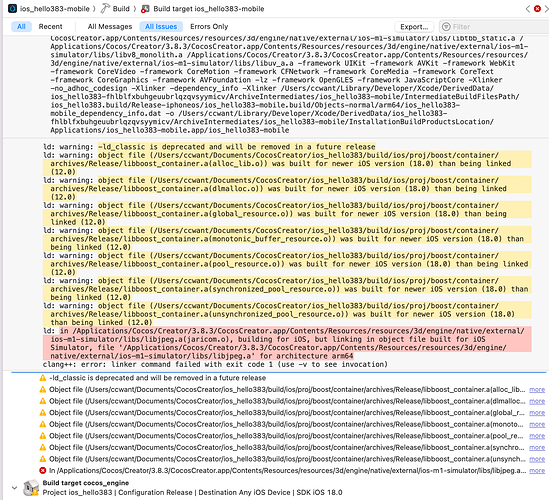
Task: Collapse the Build target cocos_engine section
Action: pos(14,487)
